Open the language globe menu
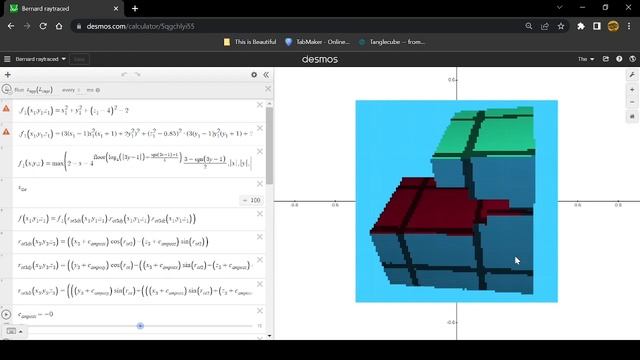Viewport: 640px width, 360px height. [632, 59]
